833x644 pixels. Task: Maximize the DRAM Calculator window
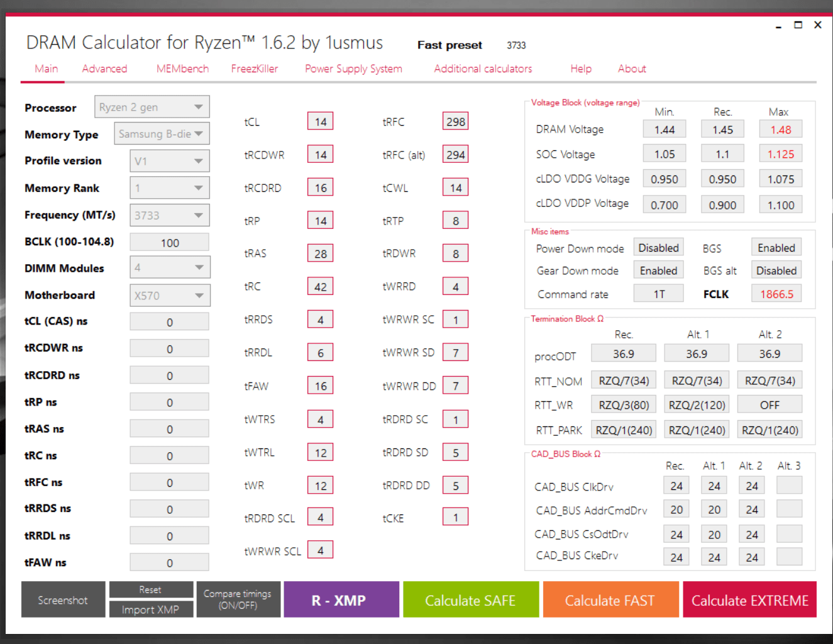798,25
